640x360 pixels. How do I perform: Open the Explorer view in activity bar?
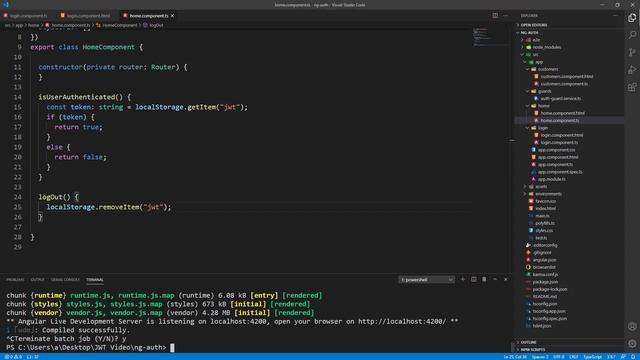(632, 18)
